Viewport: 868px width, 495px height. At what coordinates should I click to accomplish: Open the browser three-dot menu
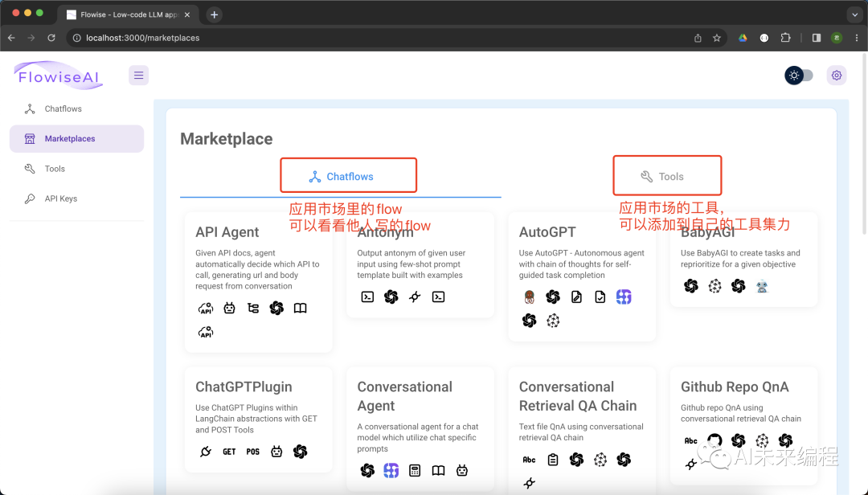click(x=857, y=38)
